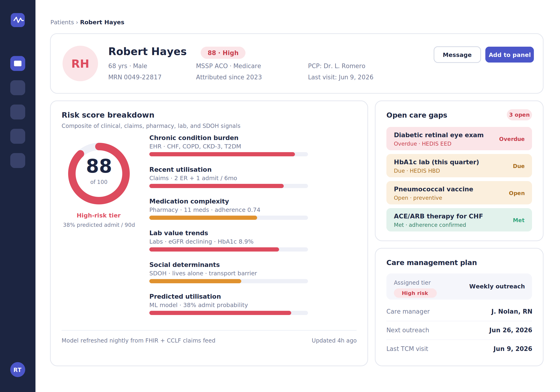The width and height of the screenshot is (560, 392).
Task: Click the Updated 4h ago text
Action: tap(334, 340)
